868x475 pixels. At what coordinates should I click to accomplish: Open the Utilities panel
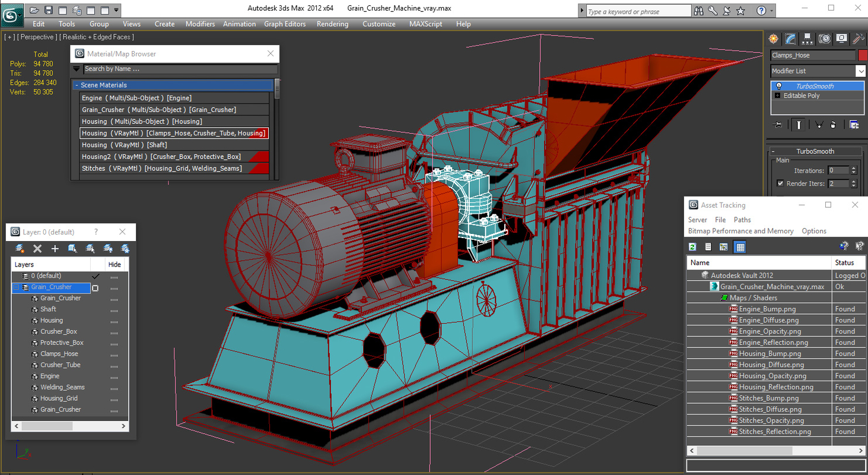point(858,39)
